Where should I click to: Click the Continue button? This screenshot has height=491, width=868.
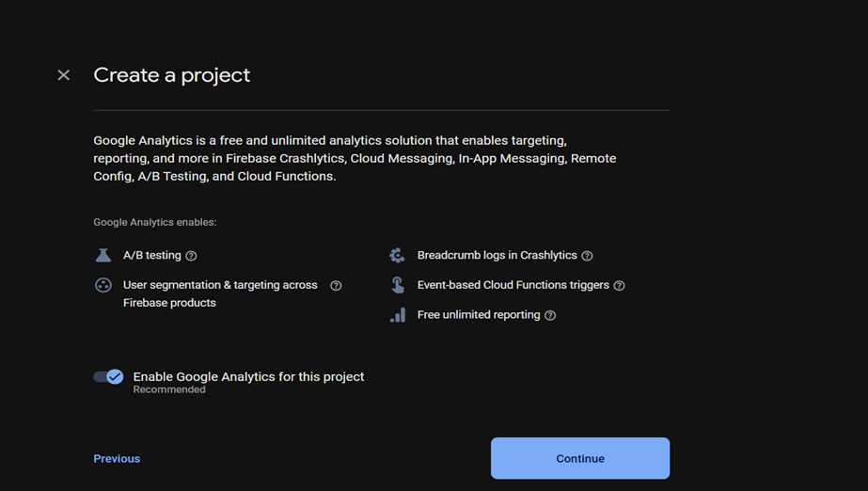(580, 458)
